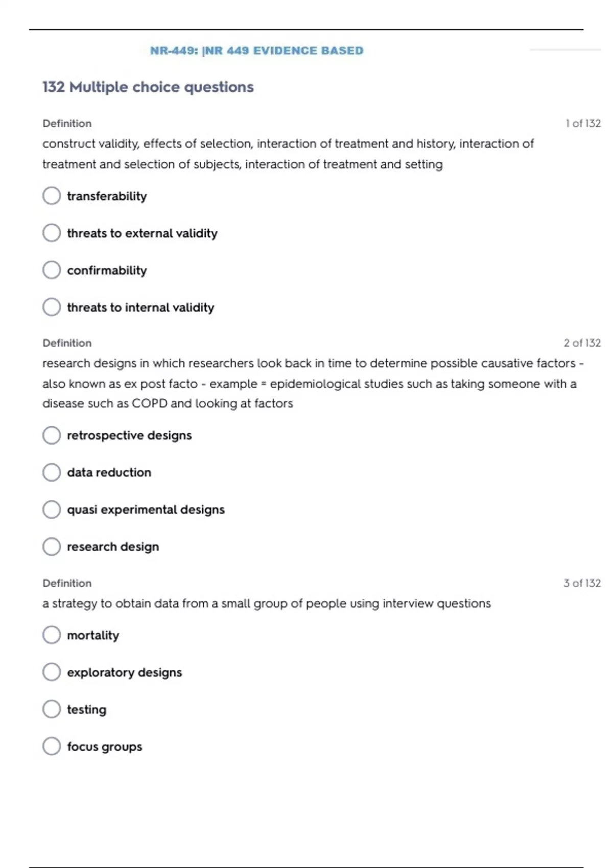Select the 'mortality' answer choice

click(x=52, y=635)
